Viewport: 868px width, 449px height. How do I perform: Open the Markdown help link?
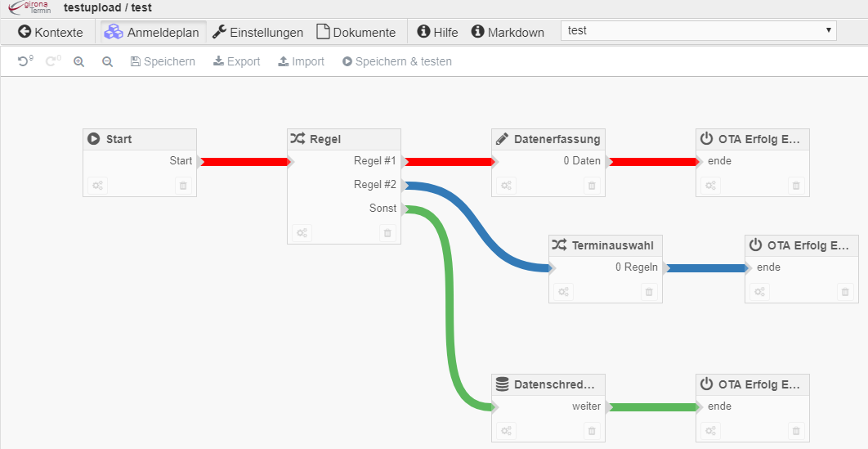tap(508, 33)
